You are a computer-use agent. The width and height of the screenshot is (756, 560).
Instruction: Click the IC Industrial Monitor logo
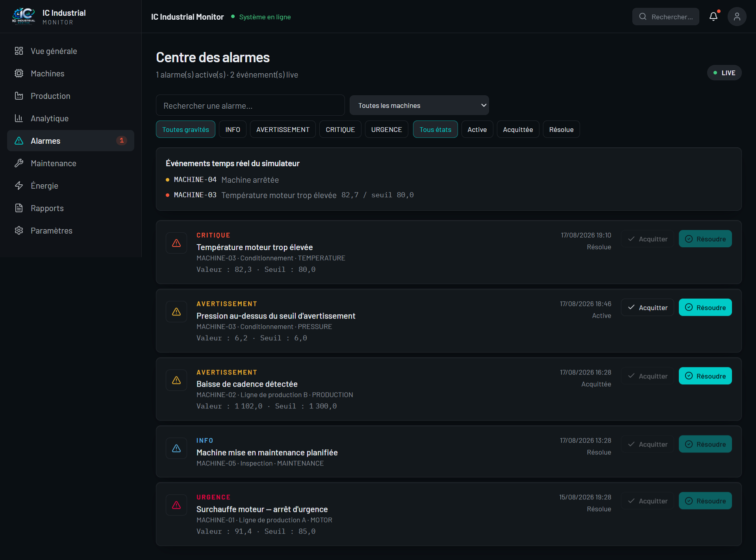[24, 17]
